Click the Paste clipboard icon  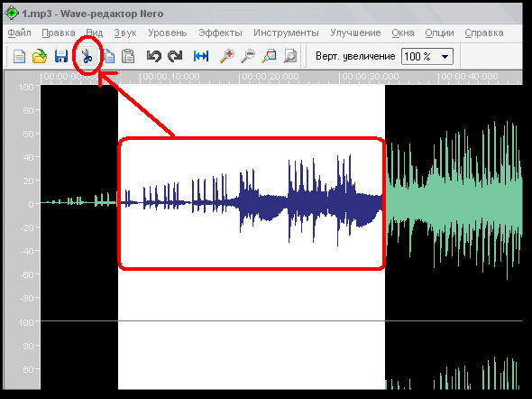click(x=128, y=56)
